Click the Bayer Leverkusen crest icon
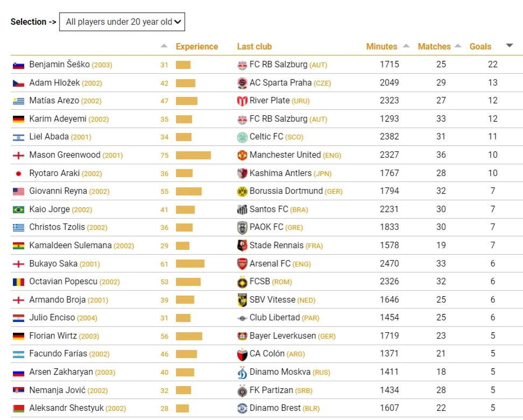523x420 pixels. 242,336
